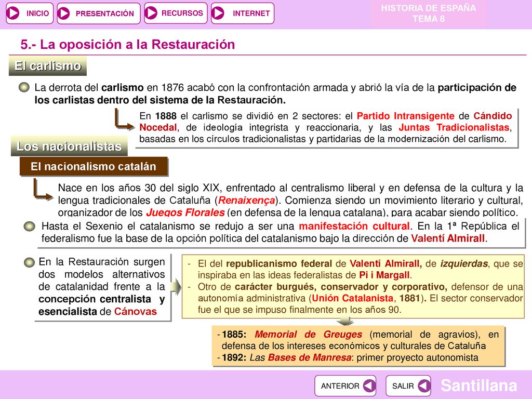Click the down arrow above the 1885 box
This screenshot has width=532, height=399.
pyautogui.click(x=345, y=321)
